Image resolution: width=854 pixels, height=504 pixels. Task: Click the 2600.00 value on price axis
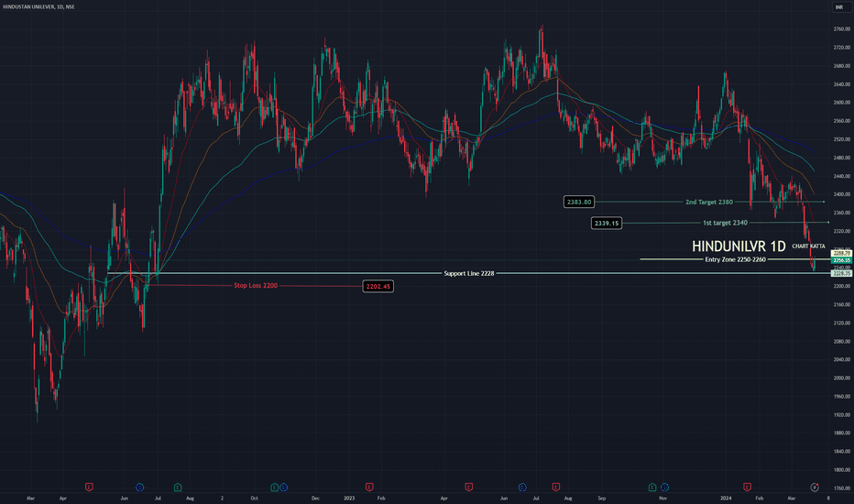point(841,103)
